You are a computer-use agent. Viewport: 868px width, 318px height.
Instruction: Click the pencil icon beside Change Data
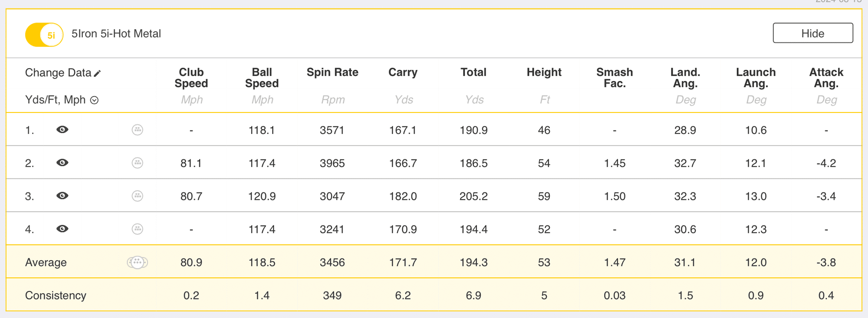tap(98, 73)
